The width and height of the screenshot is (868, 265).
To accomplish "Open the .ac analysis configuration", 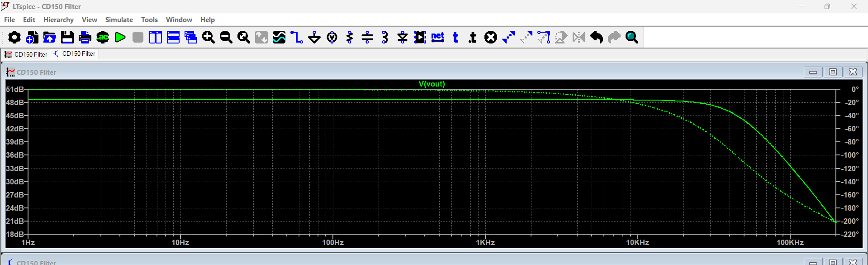I will 103,37.
